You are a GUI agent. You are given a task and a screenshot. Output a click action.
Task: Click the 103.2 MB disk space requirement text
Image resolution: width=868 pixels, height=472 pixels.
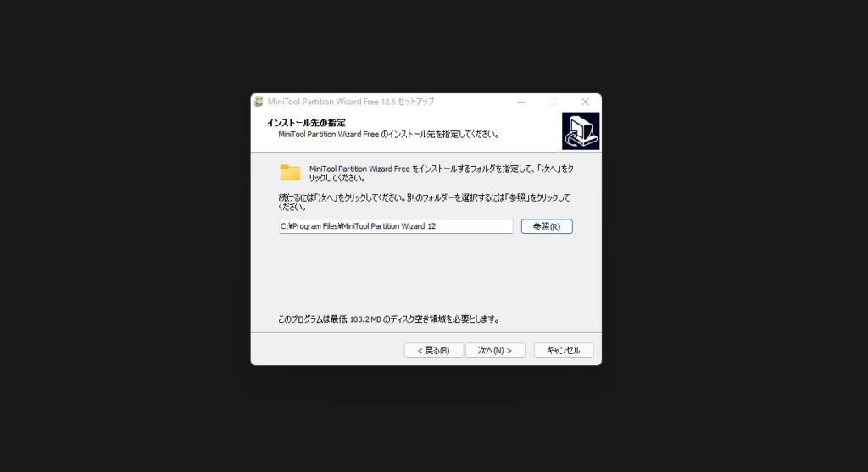pyautogui.click(x=389, y=319)
